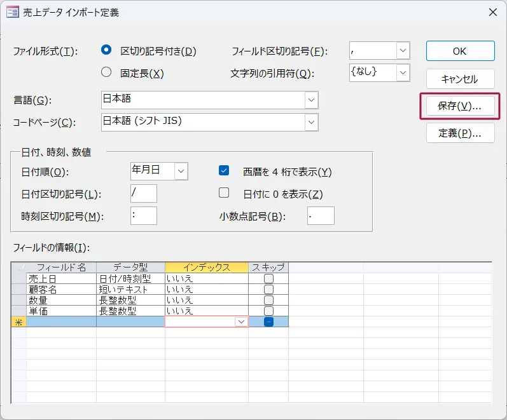Viewport: 507px width, 420px height.
Task: Toggle 西暦を4桁で表示 checkbox
Action: point(224,171)
